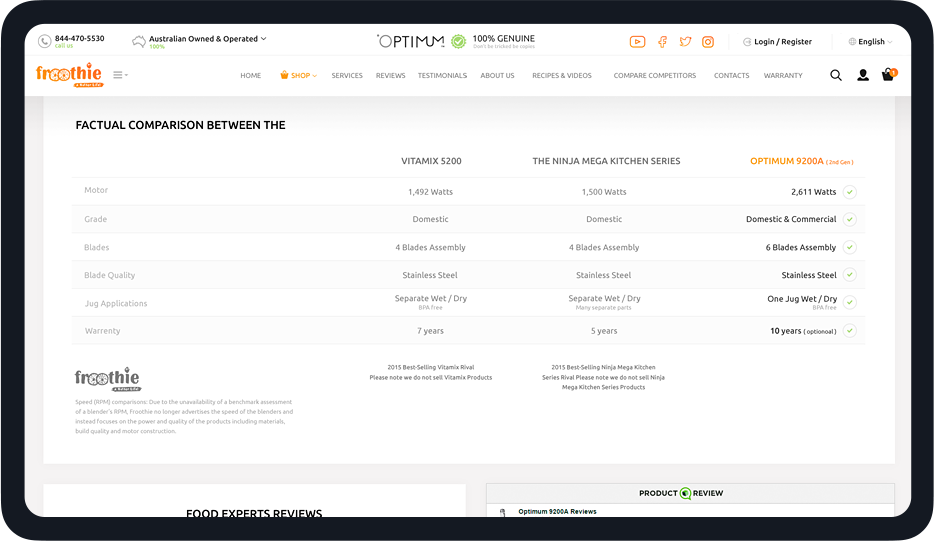Click the checkmark beside 2,611 Watts
The width and height of the screenshot is (934, 541).
pyautogui.click(x=849, y=192)
